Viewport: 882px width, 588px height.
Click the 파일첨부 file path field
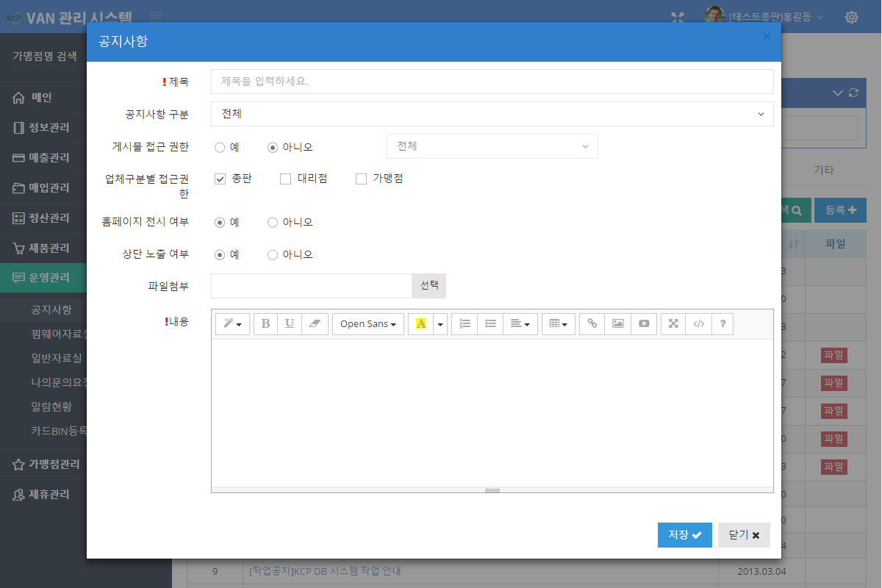click(312, 286)
